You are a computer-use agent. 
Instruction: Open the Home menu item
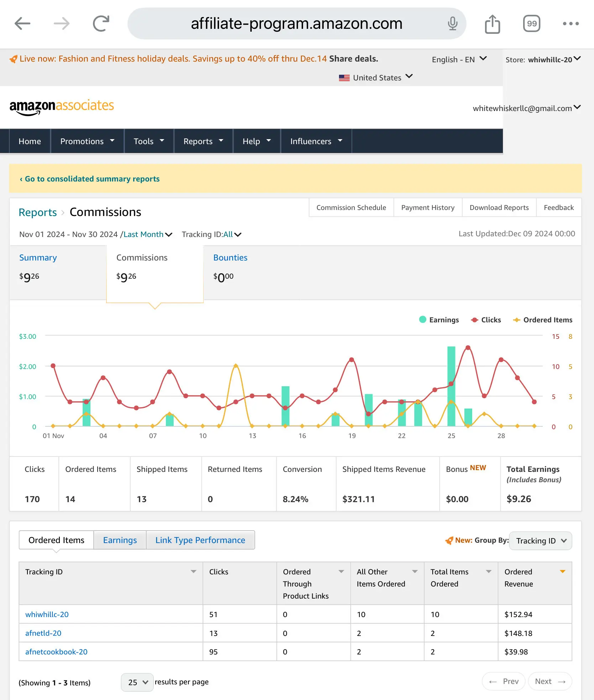point(30,141)
